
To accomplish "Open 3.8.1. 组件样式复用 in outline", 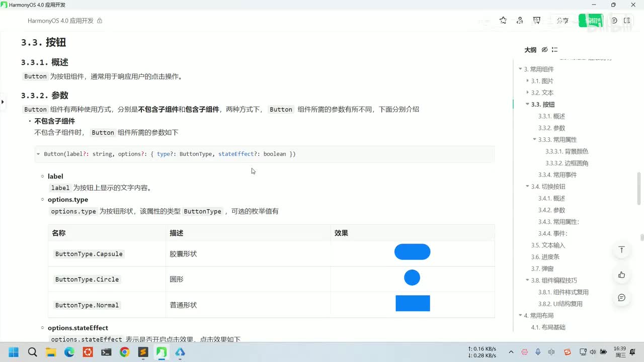I will click(x=563, y=292).
